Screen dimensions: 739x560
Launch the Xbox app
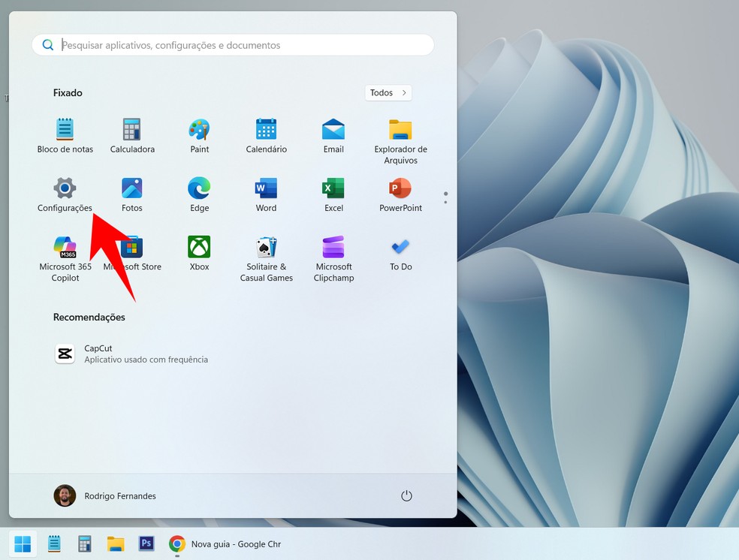coord(199,254)
